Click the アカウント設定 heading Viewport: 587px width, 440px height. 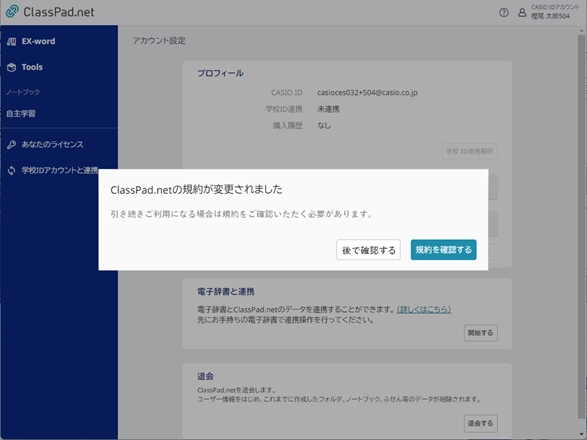point(159,40)
